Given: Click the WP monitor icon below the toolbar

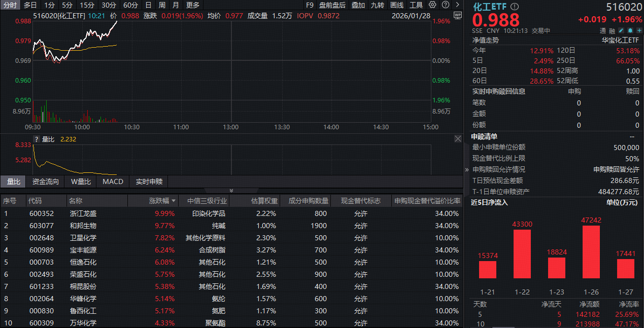Looking at the screenshot, I should [458, 16].
